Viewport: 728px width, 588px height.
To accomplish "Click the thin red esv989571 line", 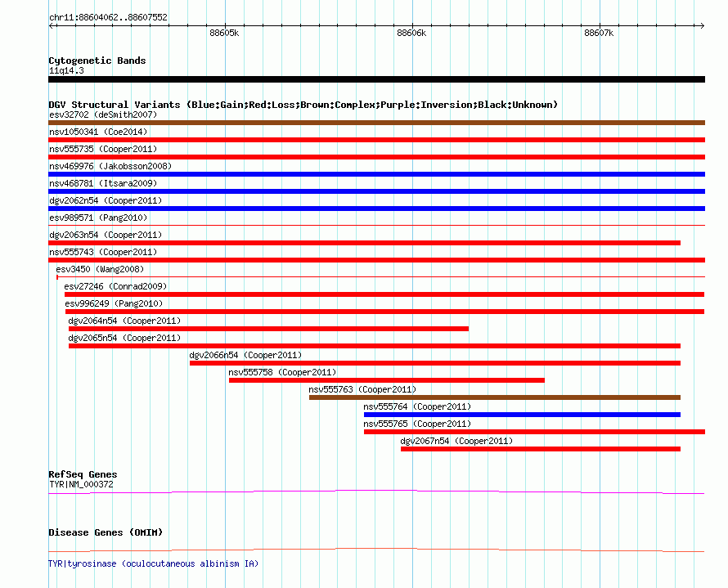I will pyautogui.click(x=376, y=226).
